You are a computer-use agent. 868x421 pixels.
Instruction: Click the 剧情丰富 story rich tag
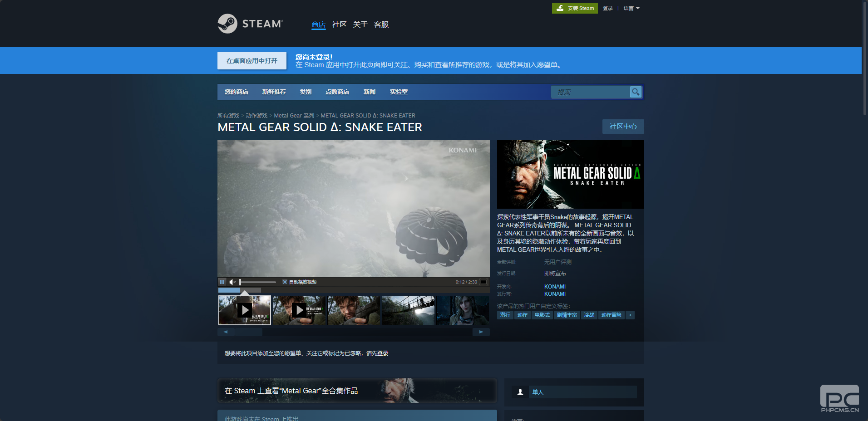point(567,315)
